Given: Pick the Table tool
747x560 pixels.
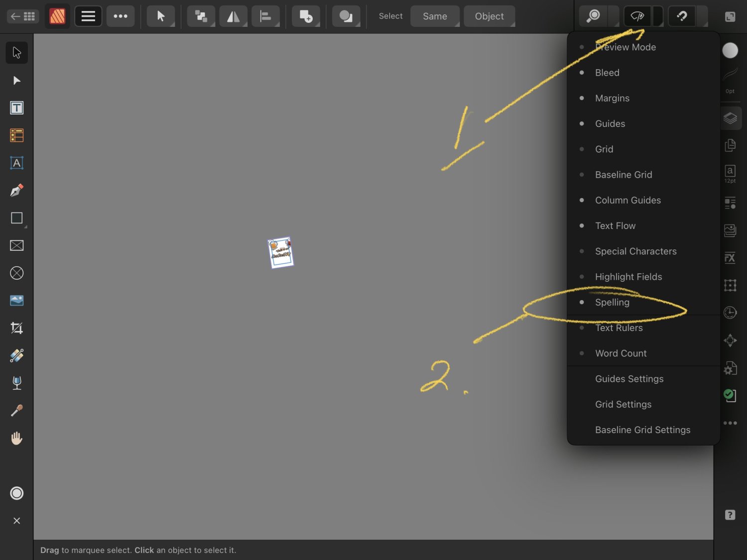Looking at the screenshot, I should coord(16,135).
